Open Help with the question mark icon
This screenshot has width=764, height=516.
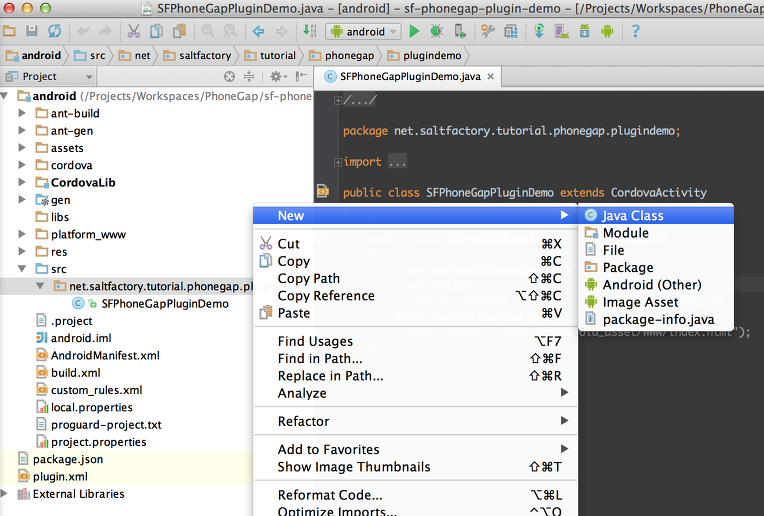(635, 32)
